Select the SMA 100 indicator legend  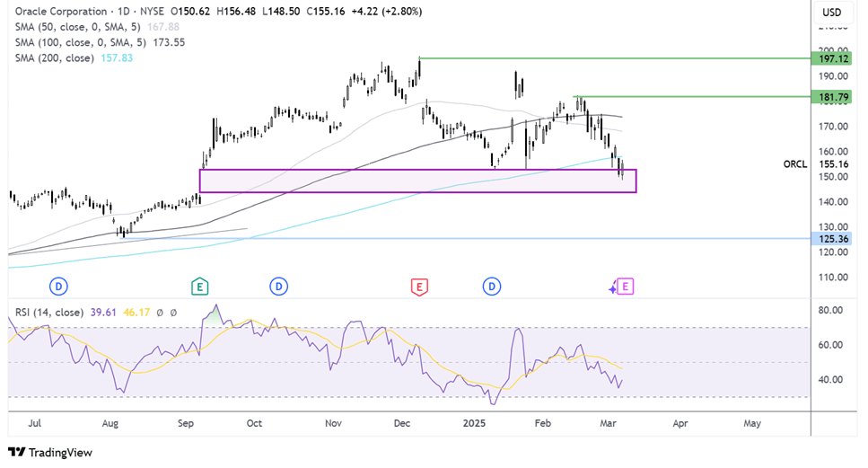coord(80,42)
